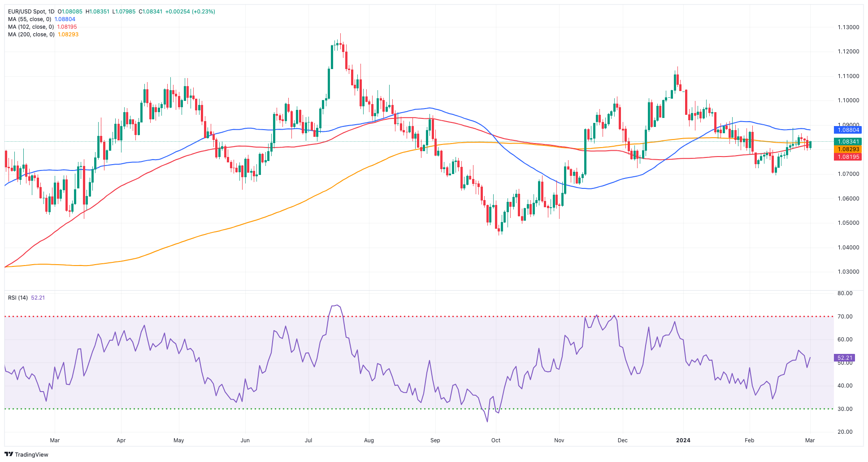Click the MA (55, close, 0) legend
This screenshot has width=868, height=462.
click(x=30, y=19)
